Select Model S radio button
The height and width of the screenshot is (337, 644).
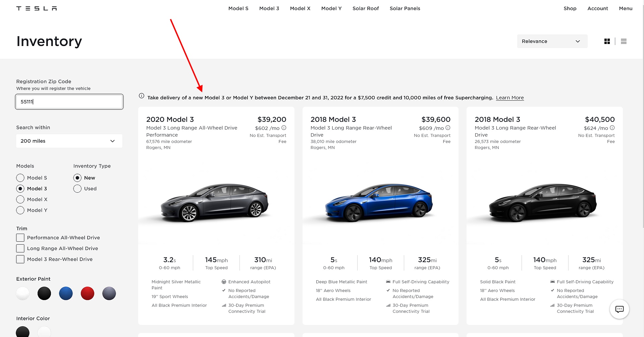20,178
